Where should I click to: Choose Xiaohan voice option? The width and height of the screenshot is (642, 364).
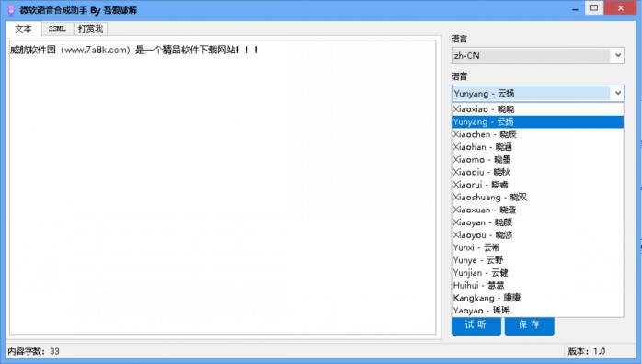[x=537, y=147]
